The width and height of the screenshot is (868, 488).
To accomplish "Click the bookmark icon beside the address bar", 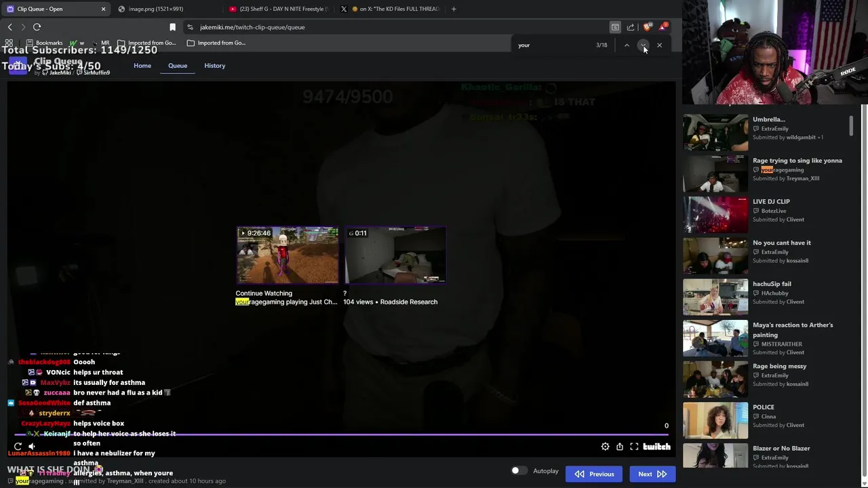I will coord(172,27).
